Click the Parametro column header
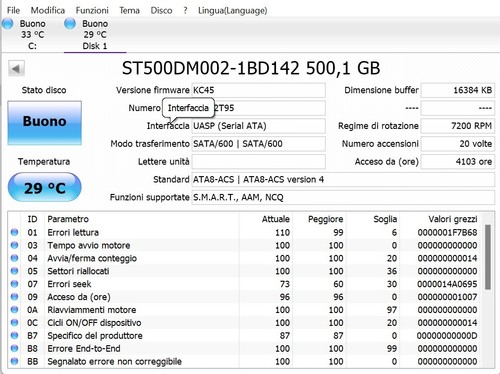The width and height of the screenshot is (500, 374). (68, 219)
